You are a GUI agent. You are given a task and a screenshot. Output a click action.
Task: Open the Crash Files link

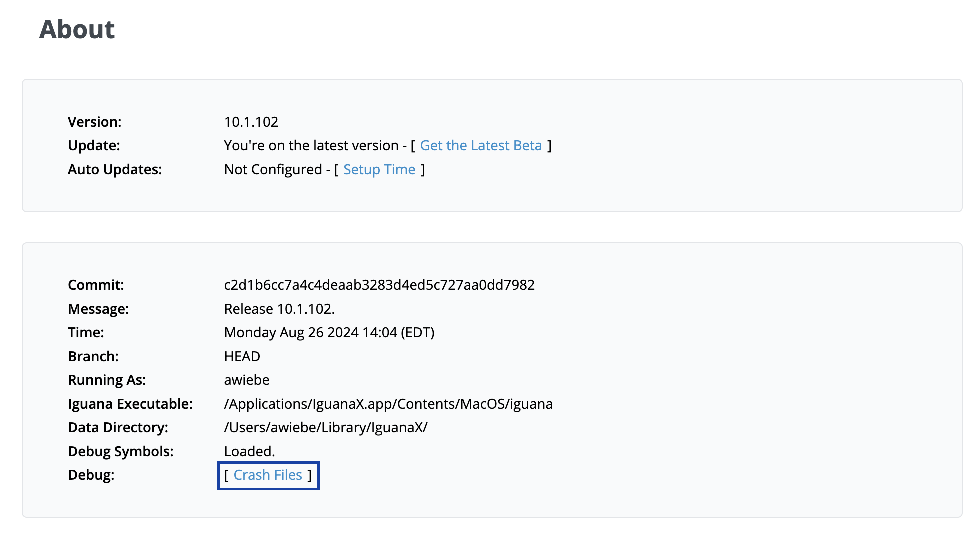click(268, 475)
